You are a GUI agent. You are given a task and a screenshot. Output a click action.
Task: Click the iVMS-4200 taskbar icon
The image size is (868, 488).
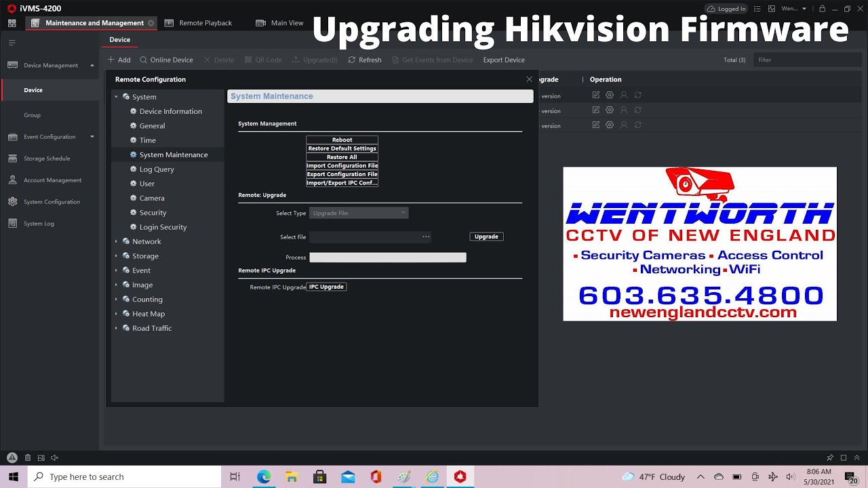(460, 477)
